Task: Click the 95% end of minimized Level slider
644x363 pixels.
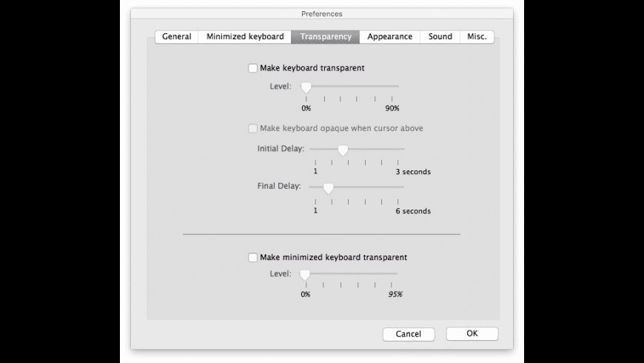Action: coord(397,274)
